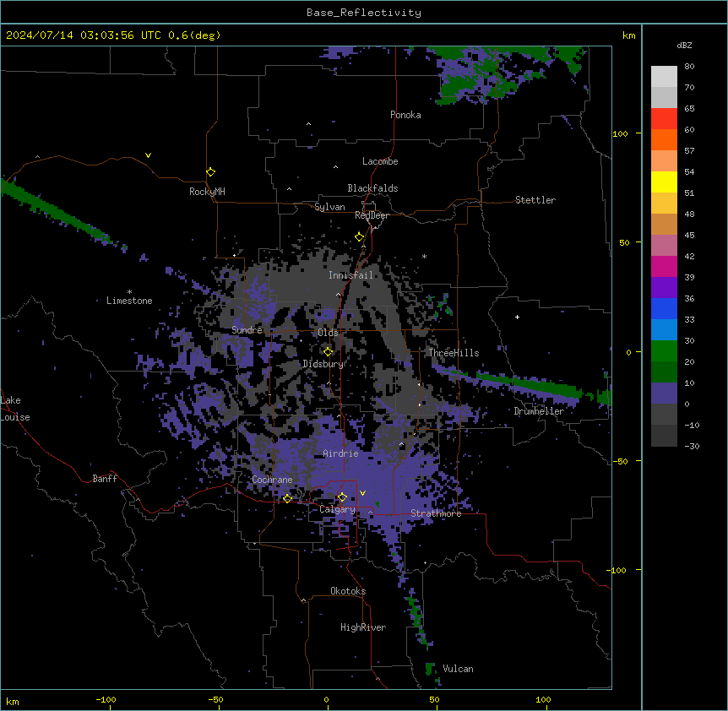Screen dimensions: 728x711
Task: Select the slate-purple 0-10 dBZ swatch
Action: pyautogui.click(x=664, y=393)
